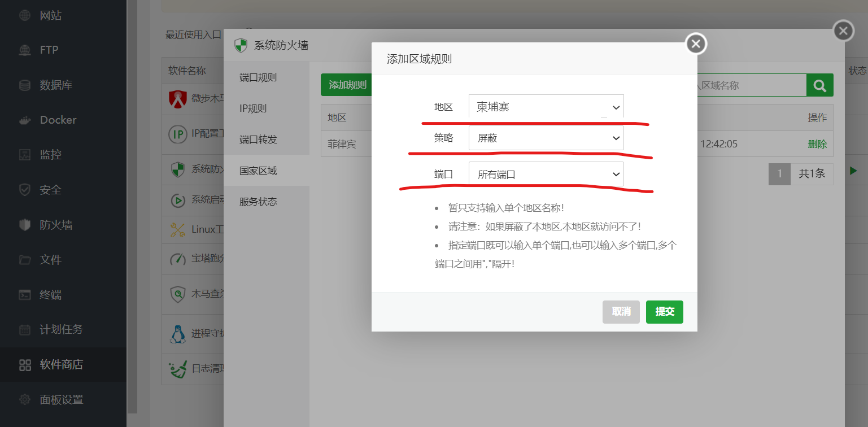Open the 策略 policy dropdown
This screenshot has height=427, width=868.
[546, 138]
